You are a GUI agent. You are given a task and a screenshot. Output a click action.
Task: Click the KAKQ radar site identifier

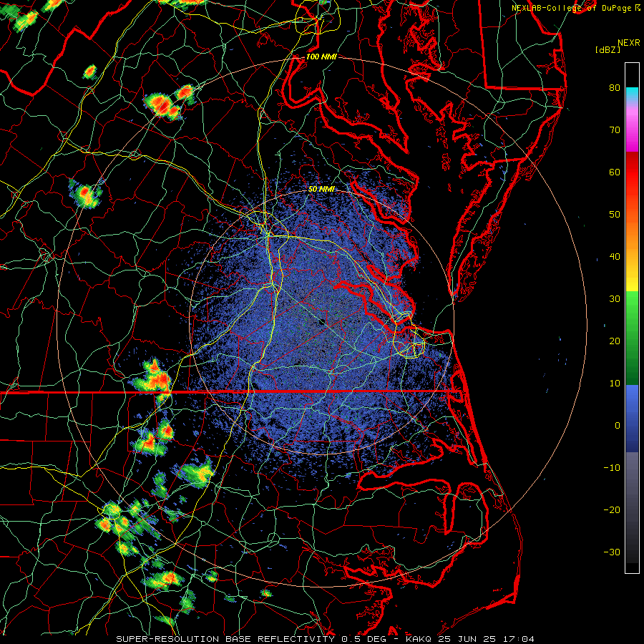pyautogui.click(x=419, y=639)
